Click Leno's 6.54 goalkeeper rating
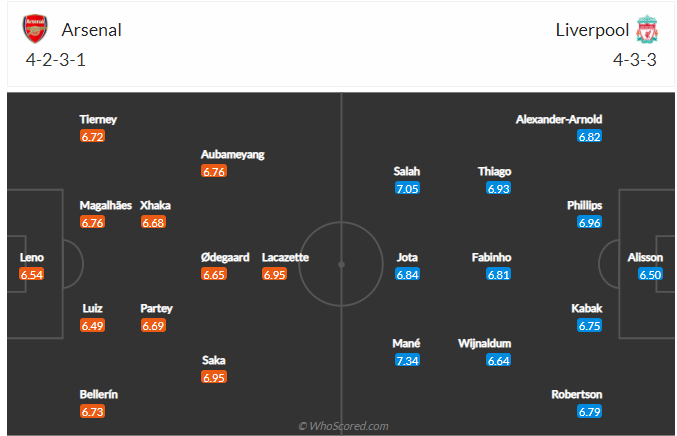677x436 pixels. pos(32,274)
